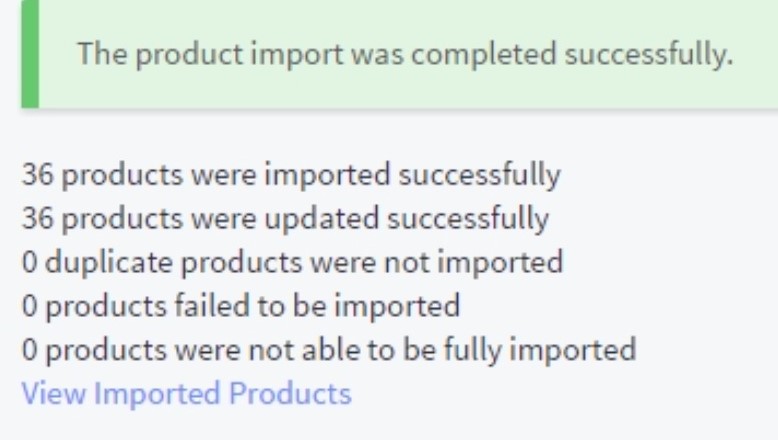The image size is (778, 440).
Task: Click the product import success message banner
Action: click(x=405, y=53)
